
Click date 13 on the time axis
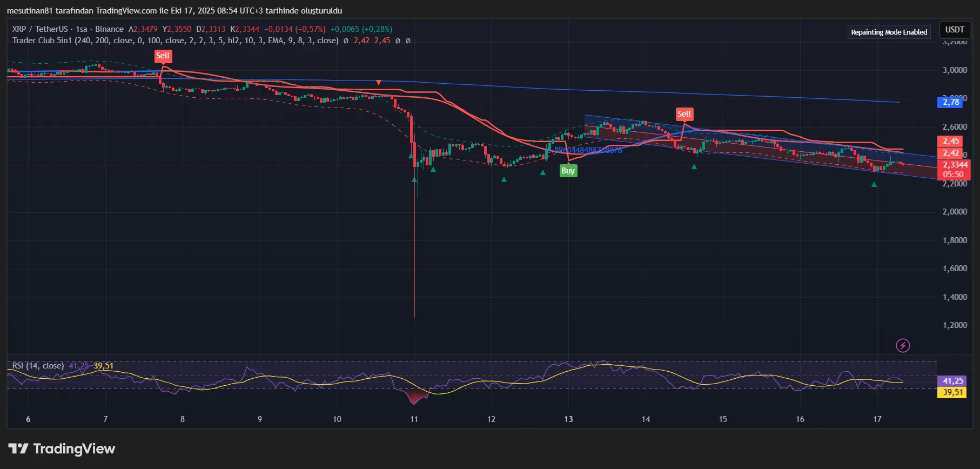point(568,419)
